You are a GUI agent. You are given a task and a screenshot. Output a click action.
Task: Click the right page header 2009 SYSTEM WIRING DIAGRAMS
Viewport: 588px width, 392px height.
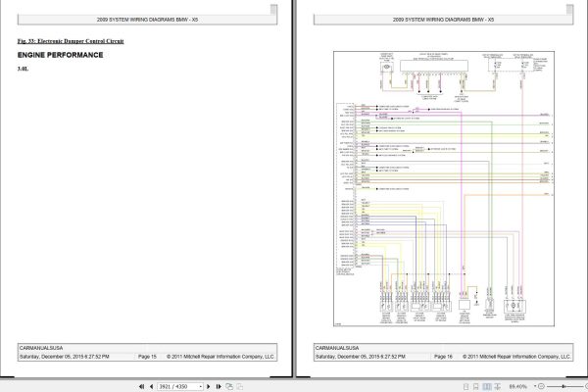point(443,20)
